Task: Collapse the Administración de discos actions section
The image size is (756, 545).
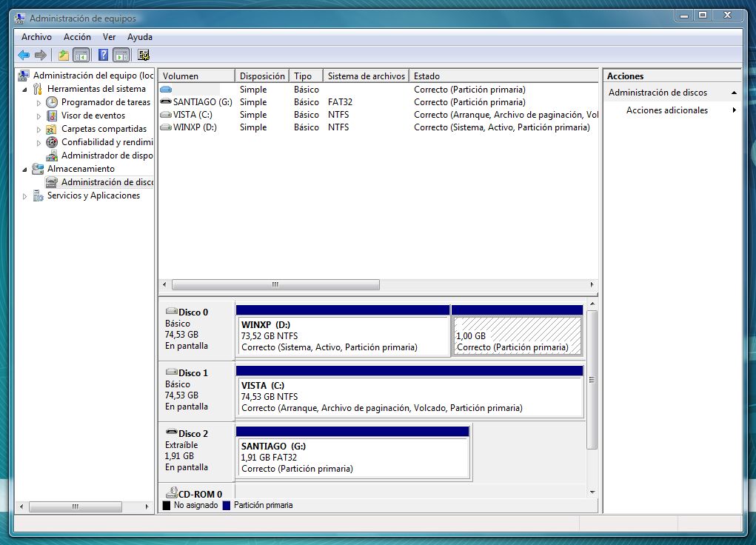Action: (x=734, y=93)
